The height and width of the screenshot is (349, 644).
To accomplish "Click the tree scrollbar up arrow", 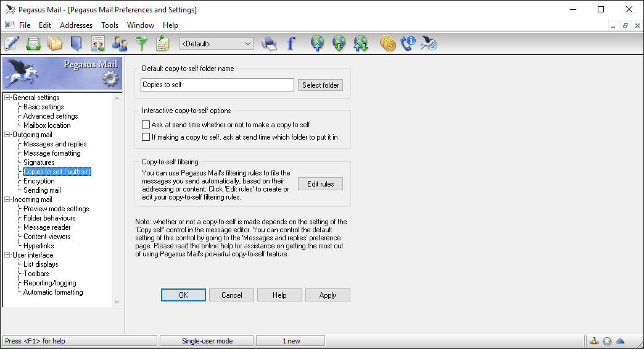I will click(117, 98).
